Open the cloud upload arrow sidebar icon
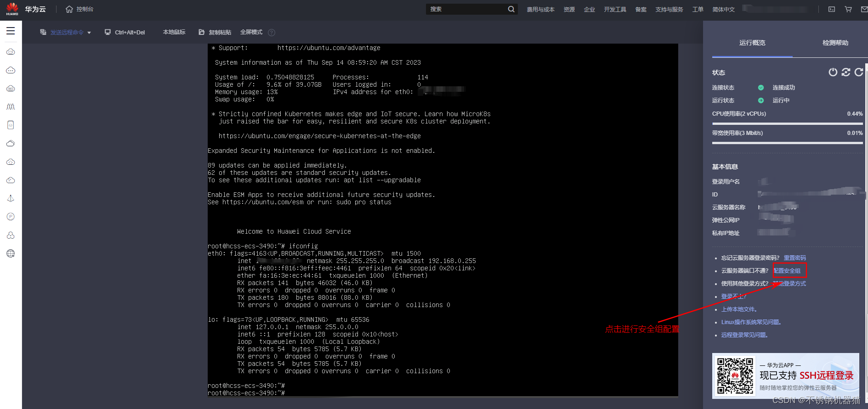Viewport: 868px width, 409px height. (11, 162)
